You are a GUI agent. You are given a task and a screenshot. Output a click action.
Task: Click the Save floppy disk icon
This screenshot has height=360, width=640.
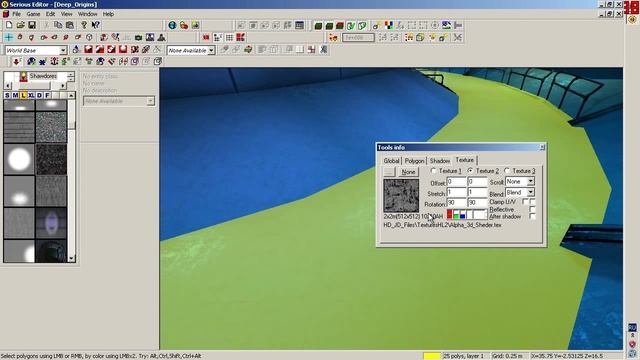[32, 25]
